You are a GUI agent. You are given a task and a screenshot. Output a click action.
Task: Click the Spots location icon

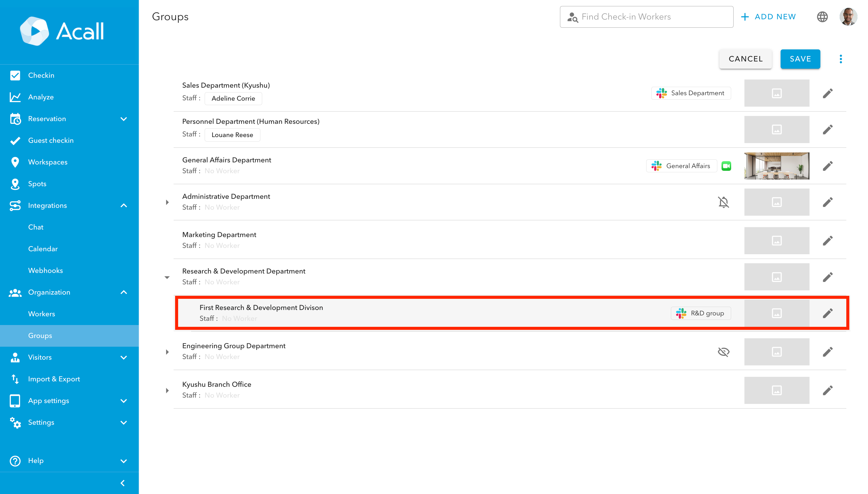pyautogui.click(x=15, y=184)
